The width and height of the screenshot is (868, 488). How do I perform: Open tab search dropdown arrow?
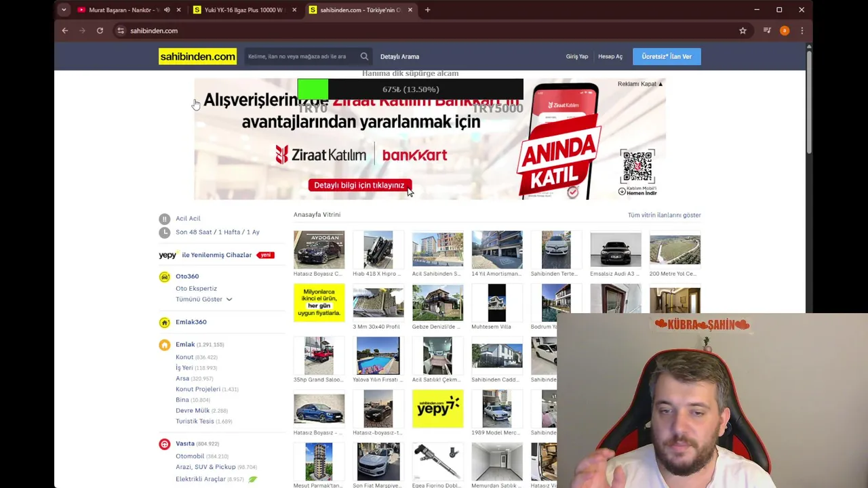(64, 10)
